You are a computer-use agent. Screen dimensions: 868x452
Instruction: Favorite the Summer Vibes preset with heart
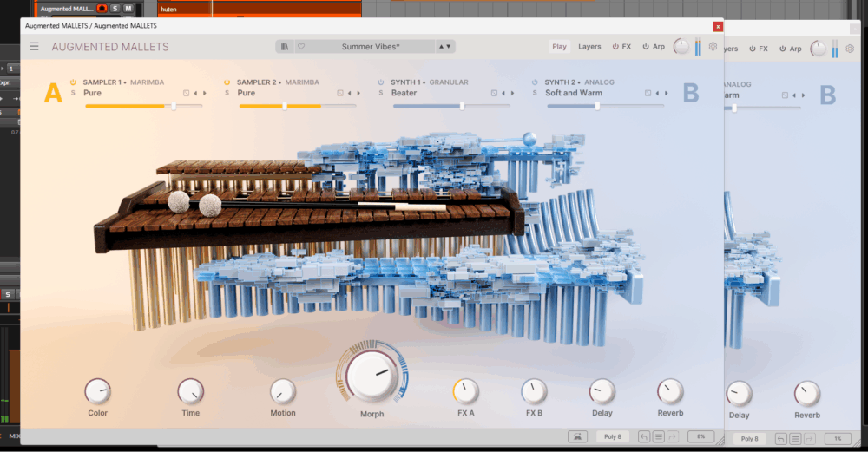point(301,47)
